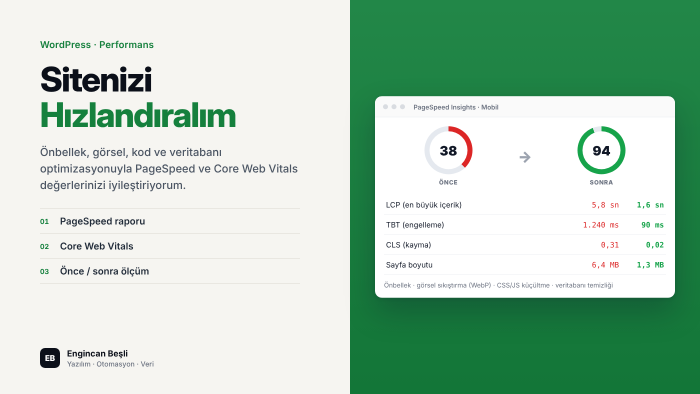Click the description paragraph starting 'Önbellek, görsel'
Screen dimensions: 700x394
tap(169, 169)
